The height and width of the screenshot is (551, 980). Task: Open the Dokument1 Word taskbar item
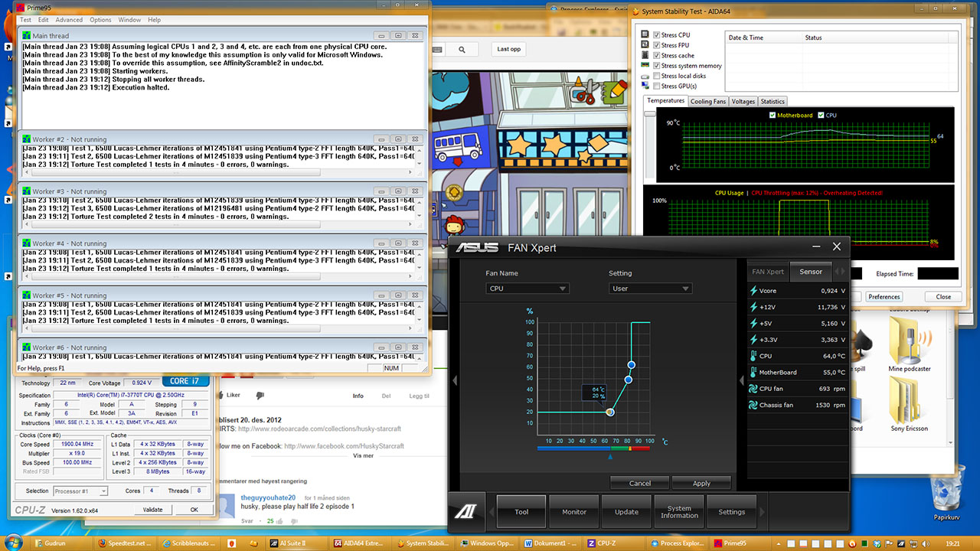(x=550, y=543)
